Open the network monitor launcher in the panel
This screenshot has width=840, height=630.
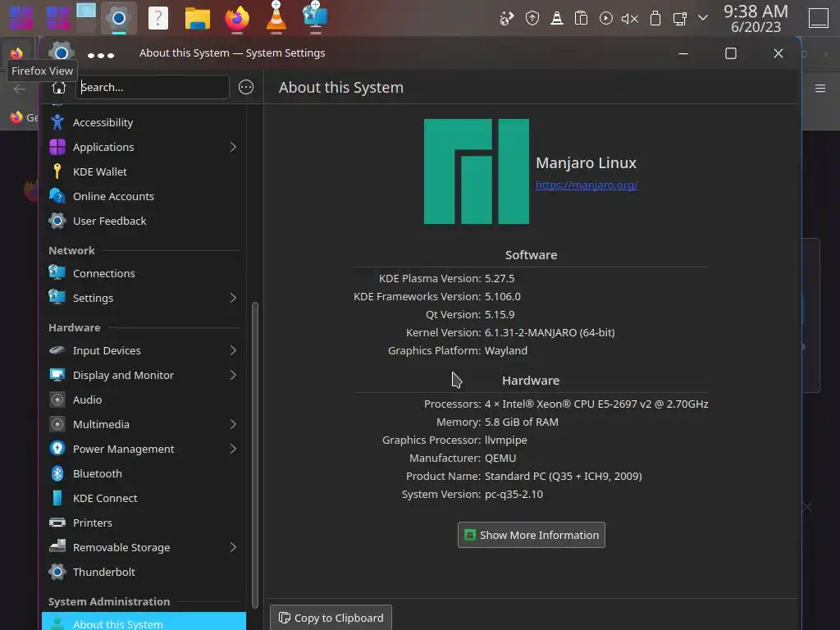point(315,17)
